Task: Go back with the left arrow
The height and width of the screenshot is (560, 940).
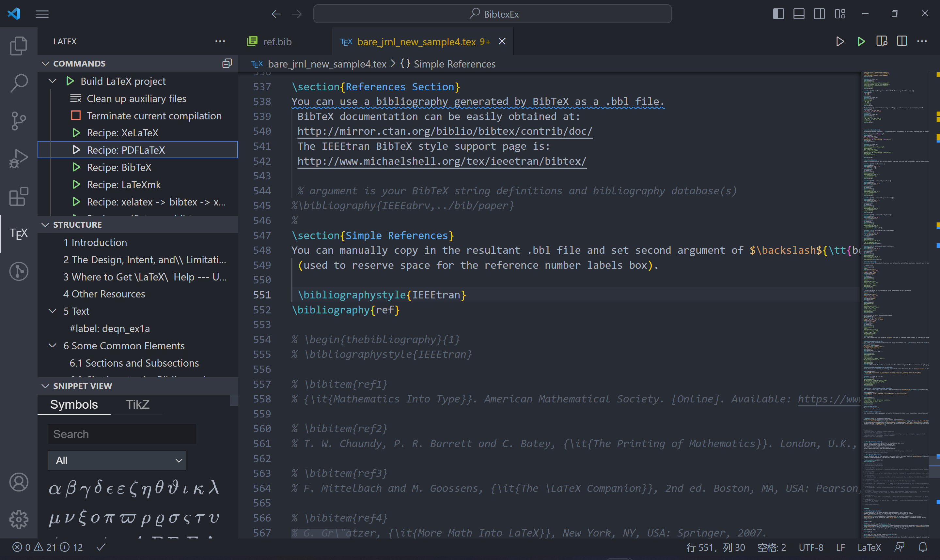Action: click(x=276, y=14)
